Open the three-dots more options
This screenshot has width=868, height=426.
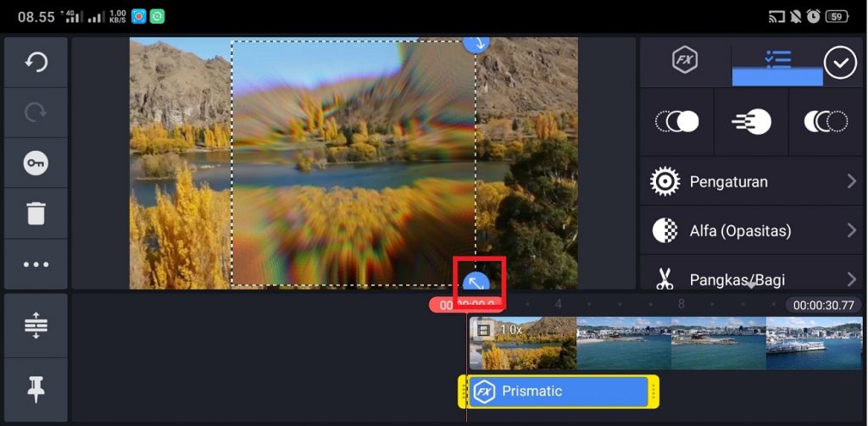[x=36, y=264]
